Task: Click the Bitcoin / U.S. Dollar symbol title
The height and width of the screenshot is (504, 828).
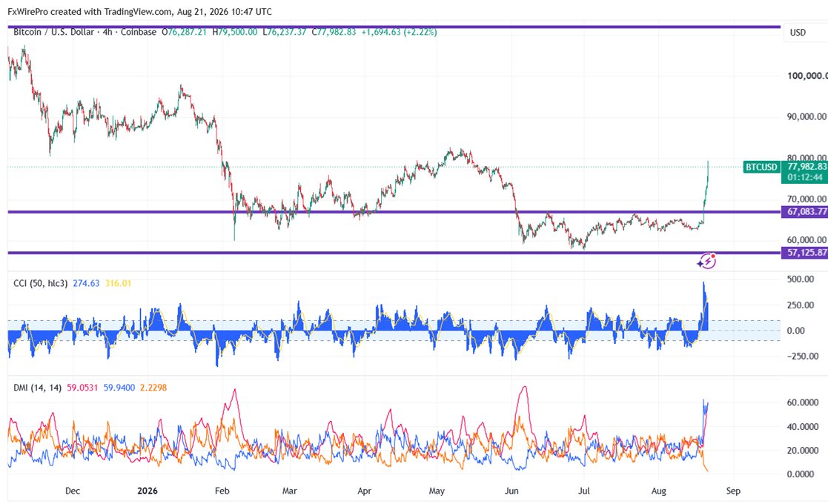Action: (53, 32)
